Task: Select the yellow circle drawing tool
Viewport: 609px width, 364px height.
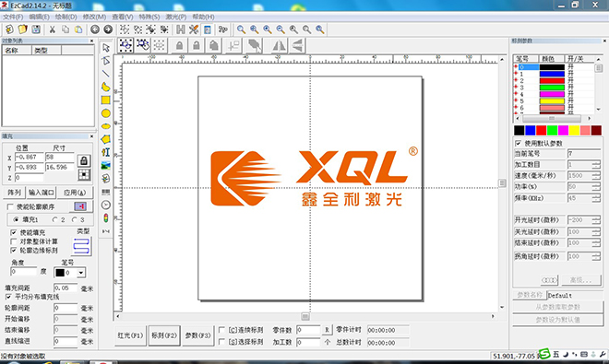Action: [x=105, y=113]
